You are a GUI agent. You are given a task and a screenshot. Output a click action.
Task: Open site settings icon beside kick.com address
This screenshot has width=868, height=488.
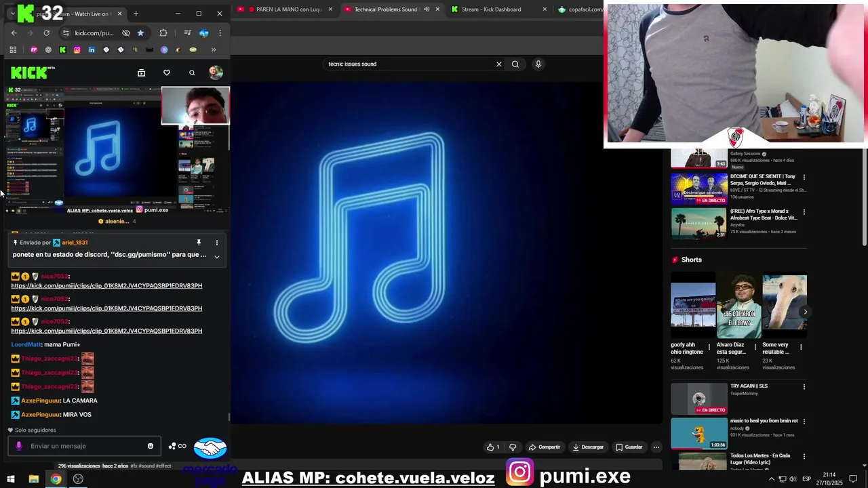[66, 33]
